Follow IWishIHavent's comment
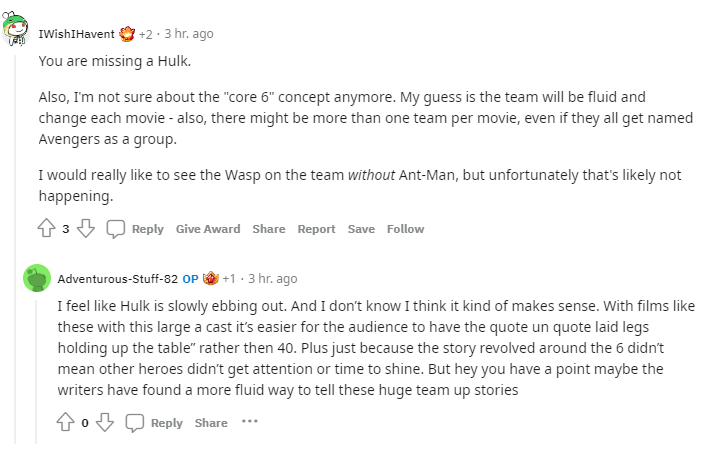 tap(405, 229)
